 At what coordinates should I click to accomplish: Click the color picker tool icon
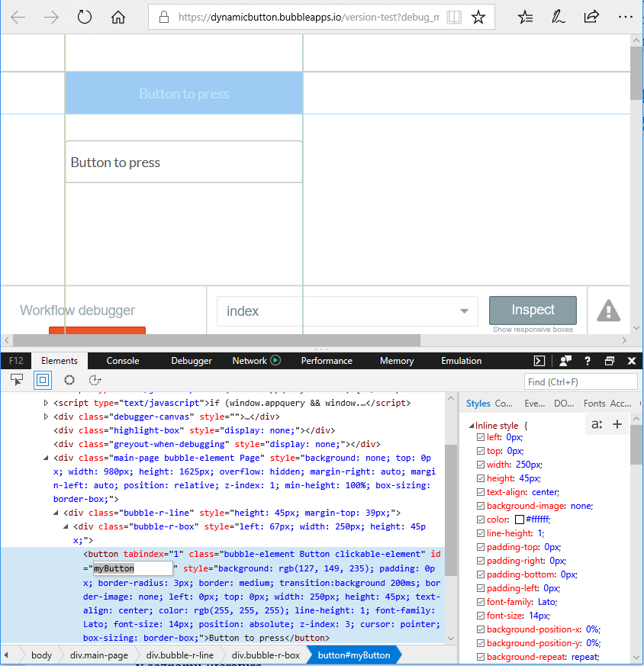click(69, 380)
